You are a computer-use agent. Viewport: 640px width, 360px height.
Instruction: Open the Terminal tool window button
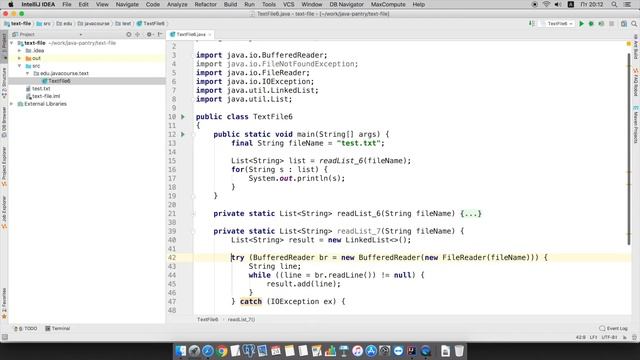58,329
